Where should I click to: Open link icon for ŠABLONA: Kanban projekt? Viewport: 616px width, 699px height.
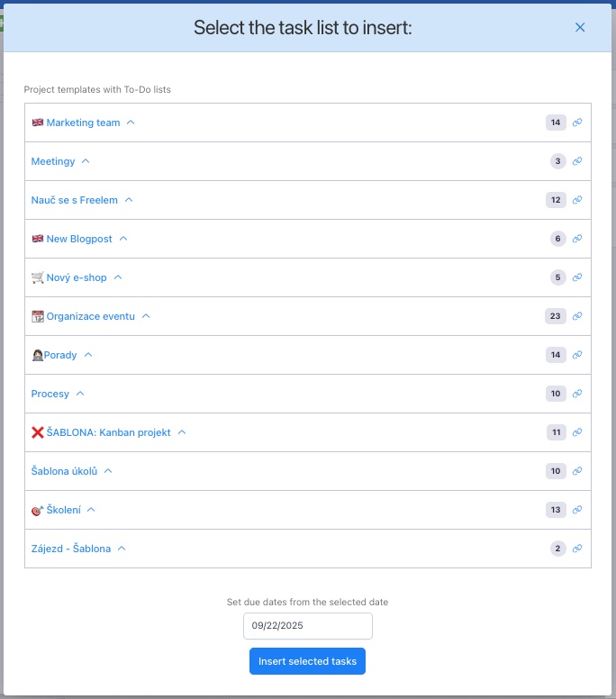tap(577, 432)
